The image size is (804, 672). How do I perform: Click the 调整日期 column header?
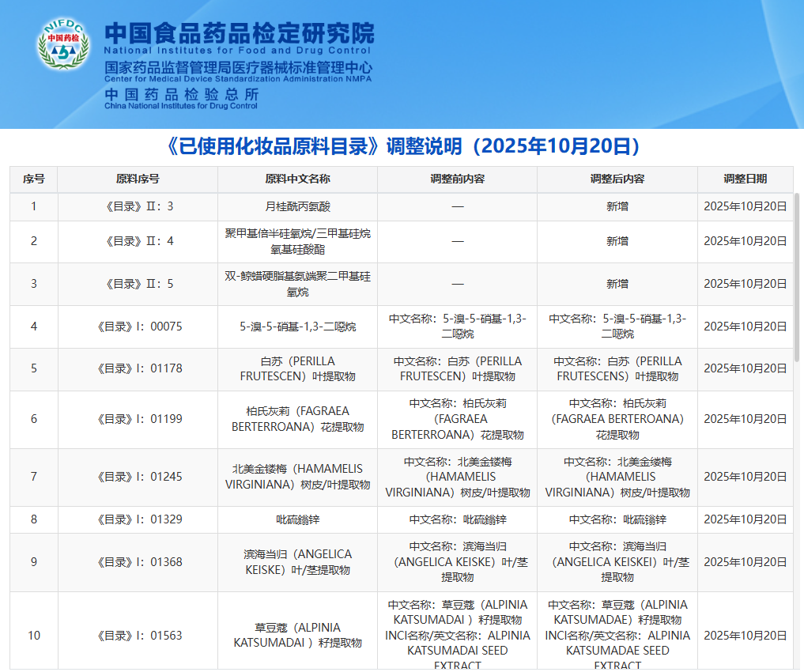pyautogui.click(x=745, y=179)
